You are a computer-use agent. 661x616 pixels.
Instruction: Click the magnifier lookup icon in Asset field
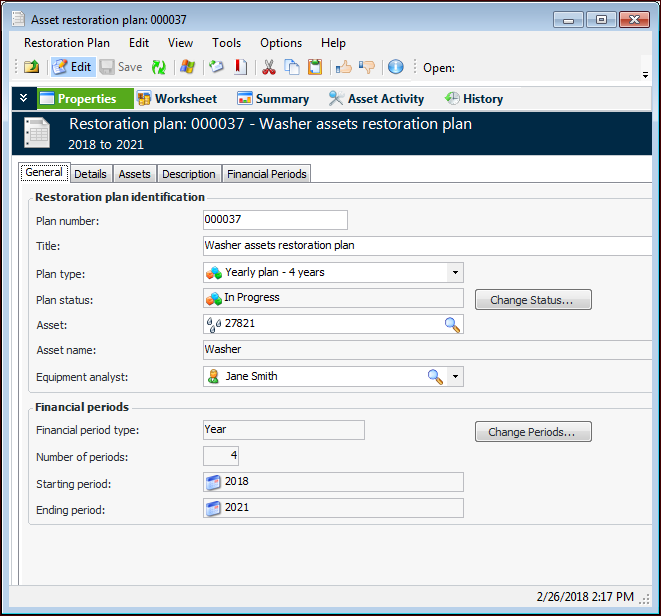coord(452,324)
